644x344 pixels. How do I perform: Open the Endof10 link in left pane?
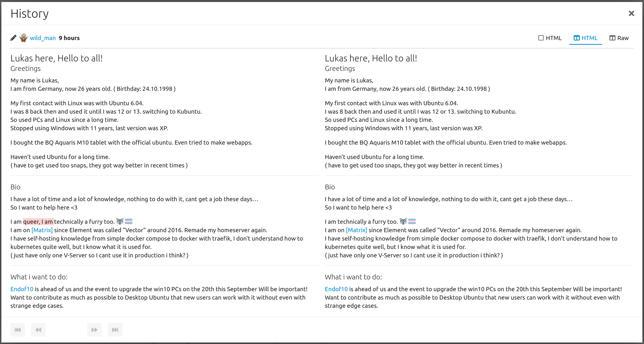22,289
